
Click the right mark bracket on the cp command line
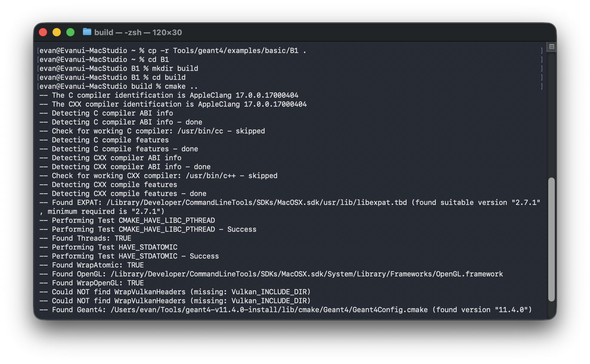pyautogui.click(x=541, y=51)
